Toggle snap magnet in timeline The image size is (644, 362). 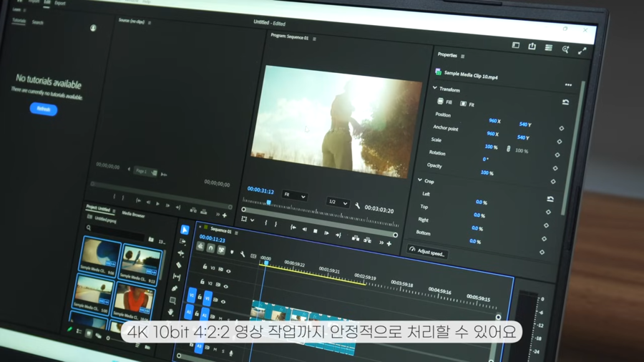210,248
